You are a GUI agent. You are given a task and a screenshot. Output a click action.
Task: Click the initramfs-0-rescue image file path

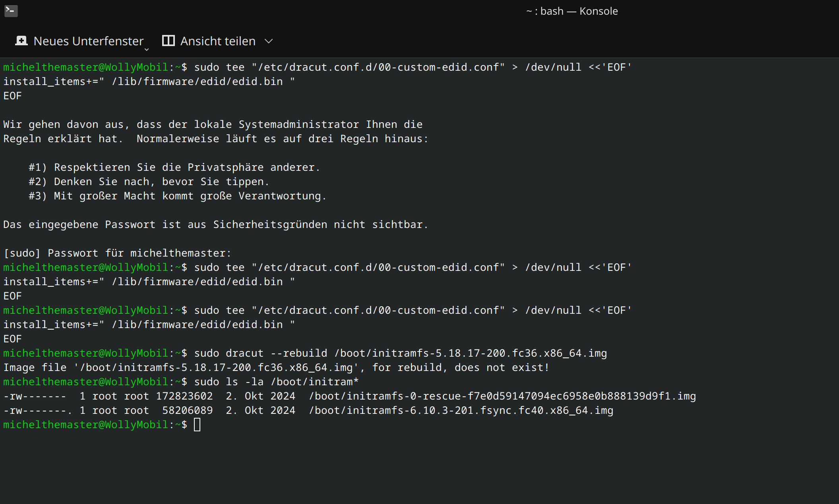point(502,396)
